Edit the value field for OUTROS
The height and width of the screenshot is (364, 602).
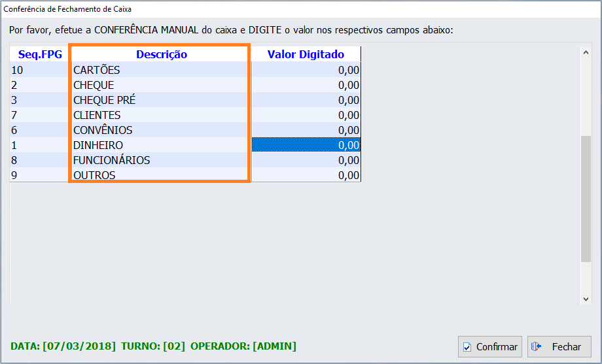pyautogui.click(x=306, y=175)
